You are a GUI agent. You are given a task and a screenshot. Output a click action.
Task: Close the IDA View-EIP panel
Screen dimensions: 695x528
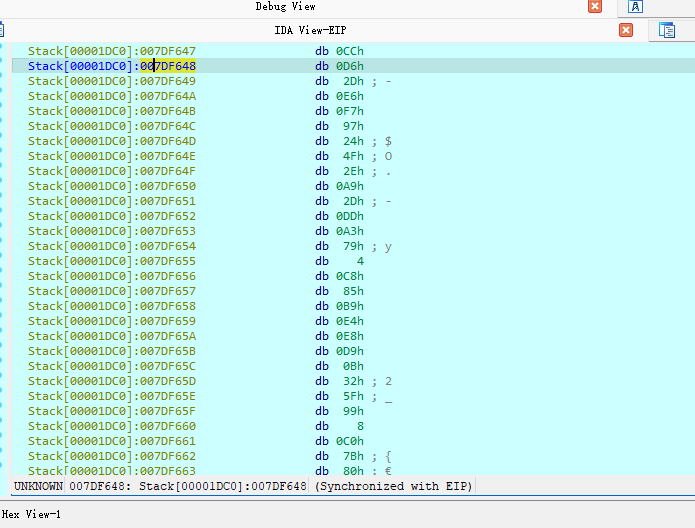click(x=626, y=30)
